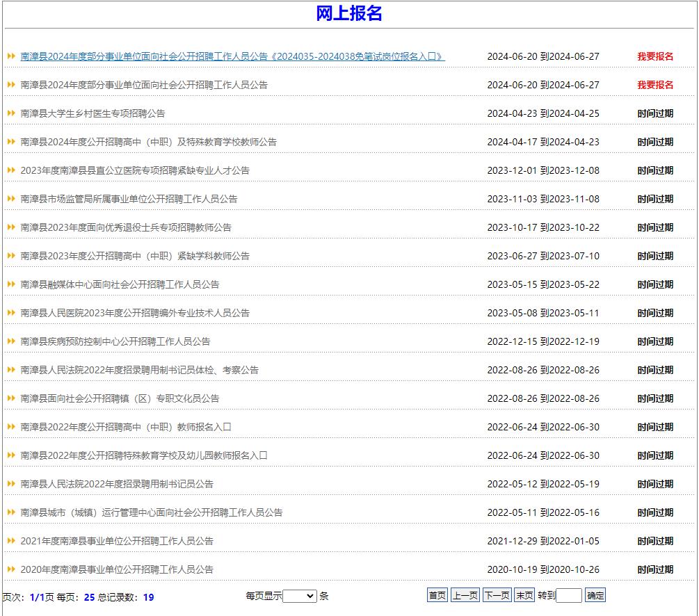
Task: Open 南漳县疾病预防控制中心公开招聘工作人员公告
Action: (115, 342)
